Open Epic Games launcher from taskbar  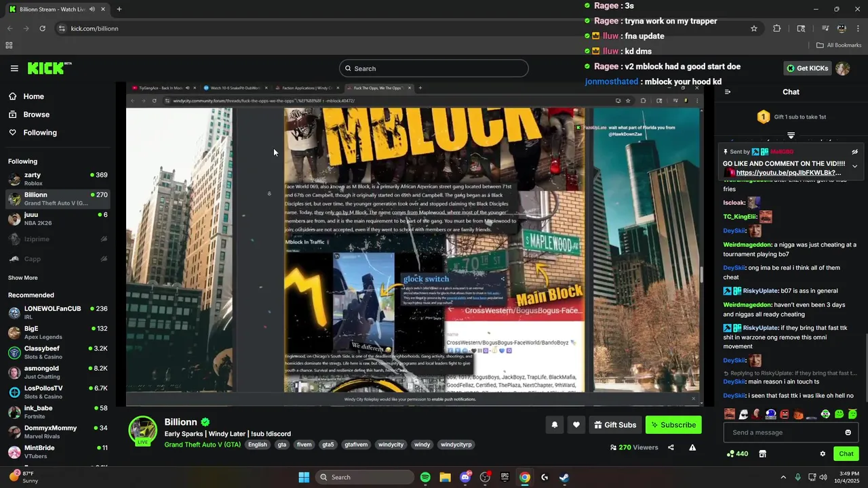pyautogui.click(x=505, y=477)
